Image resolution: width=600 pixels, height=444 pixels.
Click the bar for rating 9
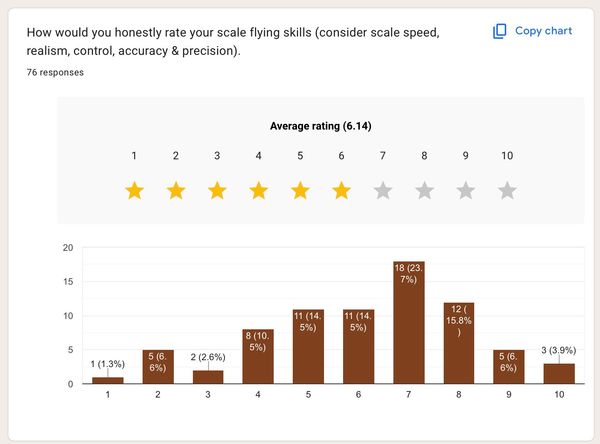(509, 367)
